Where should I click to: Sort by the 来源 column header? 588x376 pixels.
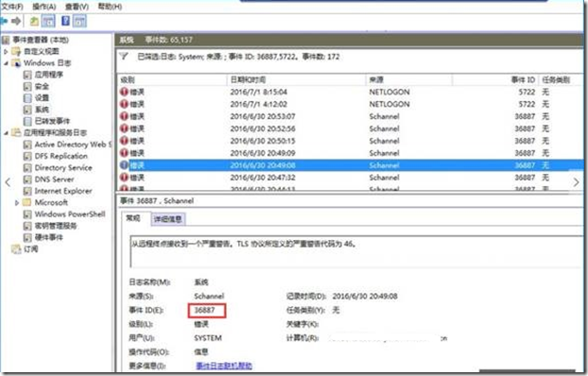tap(408, 80)
